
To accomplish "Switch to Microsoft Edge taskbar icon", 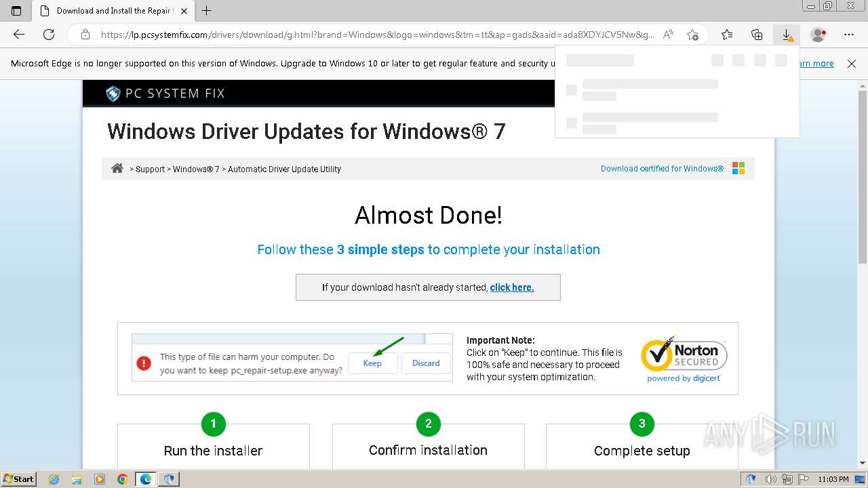I will tap(146, 479).
